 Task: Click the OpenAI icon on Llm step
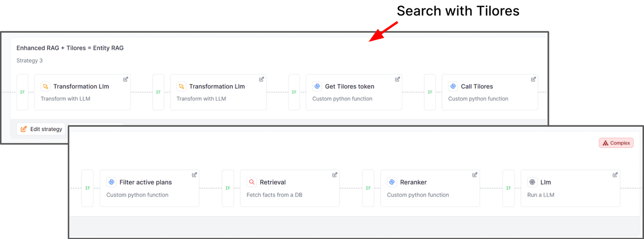pos(532,182)
